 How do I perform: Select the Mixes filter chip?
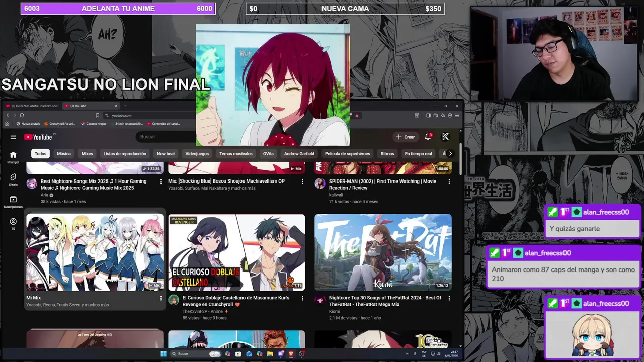tap(87, 154)
